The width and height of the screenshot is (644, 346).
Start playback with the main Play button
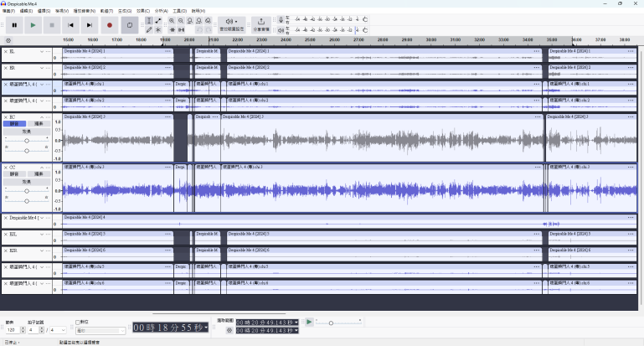point(33,25)
